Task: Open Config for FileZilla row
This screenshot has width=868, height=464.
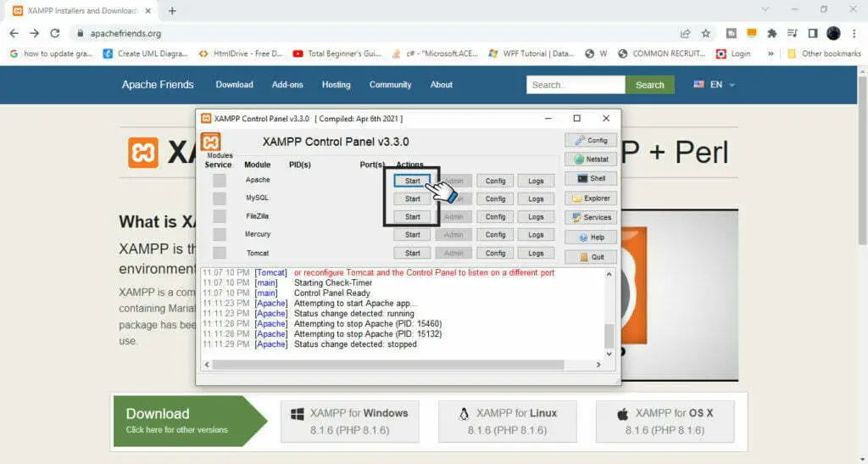Action: click(495, 216)
